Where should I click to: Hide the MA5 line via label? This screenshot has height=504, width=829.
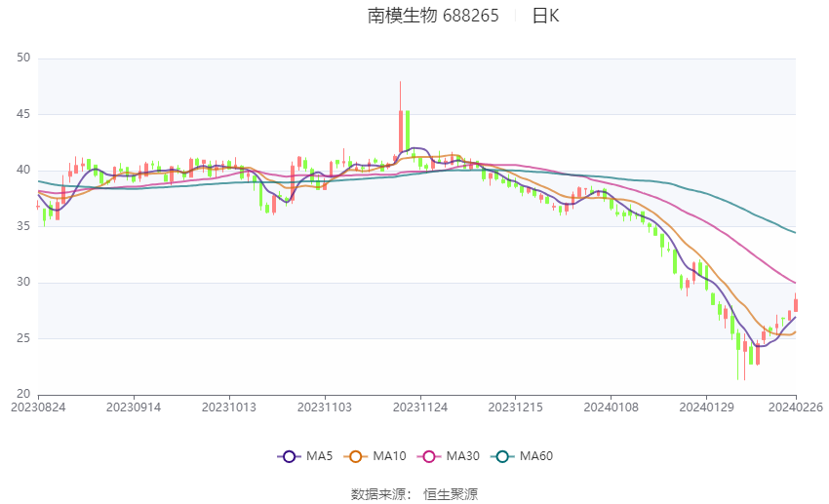(319, 456)
